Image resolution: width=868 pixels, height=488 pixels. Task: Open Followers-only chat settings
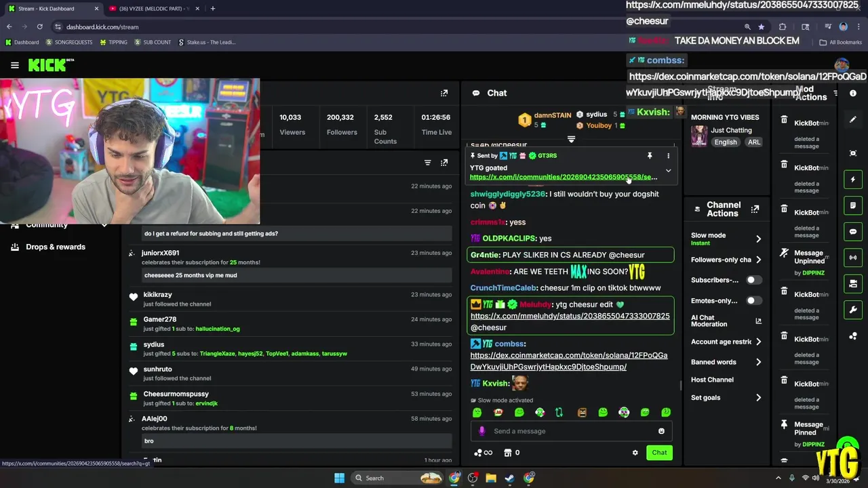[x=726, y=260]
